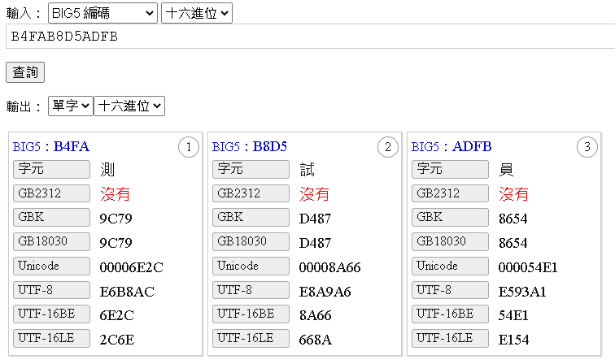This screenshot has width=615, height=364.
Task: Click UTF-8 value E6B8AC
Action: (127, 292)
